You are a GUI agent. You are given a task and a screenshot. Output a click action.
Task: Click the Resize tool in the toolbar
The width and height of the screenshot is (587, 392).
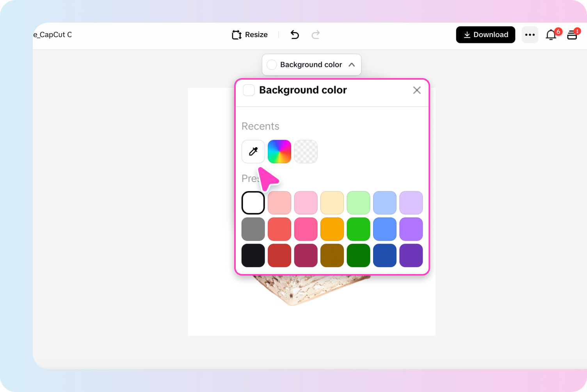coord(249,35)
